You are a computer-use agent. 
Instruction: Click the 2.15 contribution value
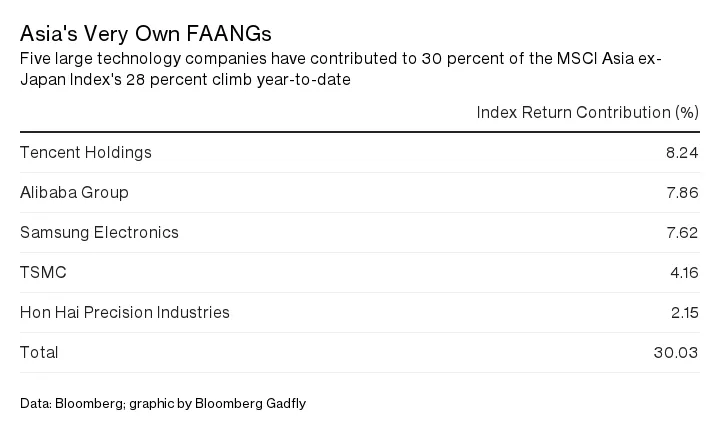[683, 313]
